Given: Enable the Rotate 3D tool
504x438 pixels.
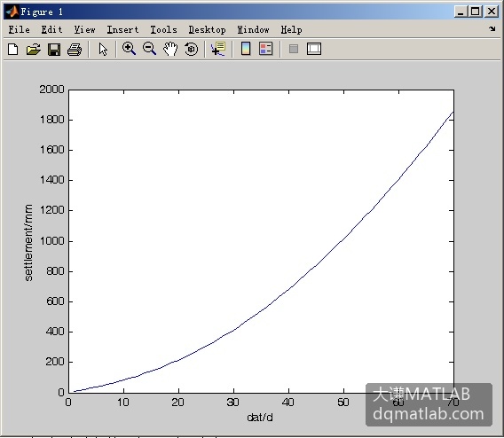Looking at the screenshot, I should point(192,49).
